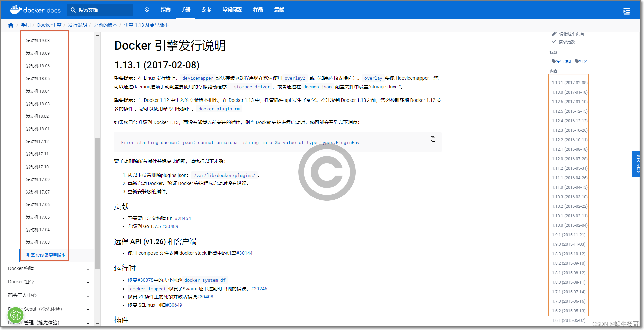Open sidebar item 发动机 17.09
Viewport: 644px width, 330px height.
point(38,179)
